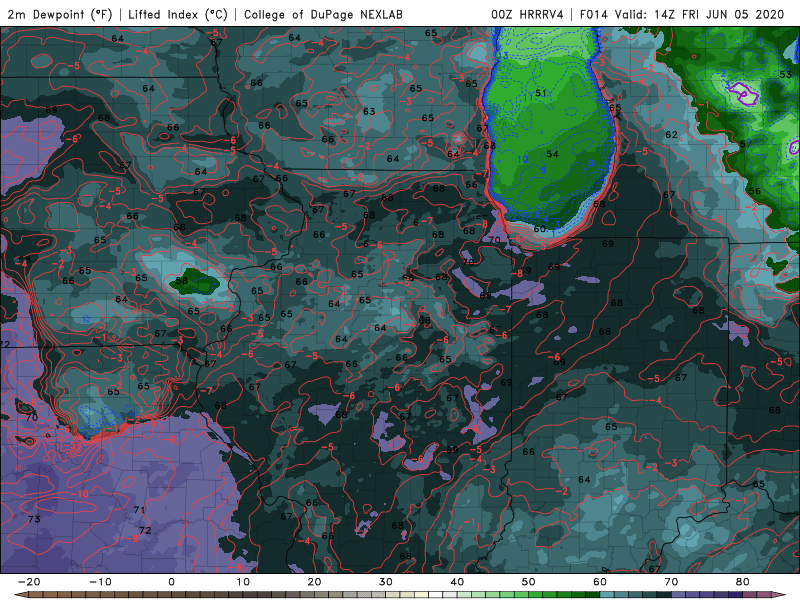Viewport: 800px width, 600px height.
Task: Click the red -9 lifted index contour label
Action: coord(132,538)
